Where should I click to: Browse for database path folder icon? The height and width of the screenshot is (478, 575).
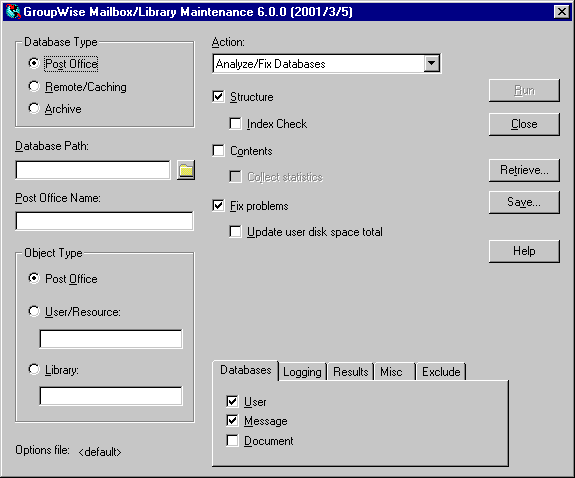click(186, 170)
